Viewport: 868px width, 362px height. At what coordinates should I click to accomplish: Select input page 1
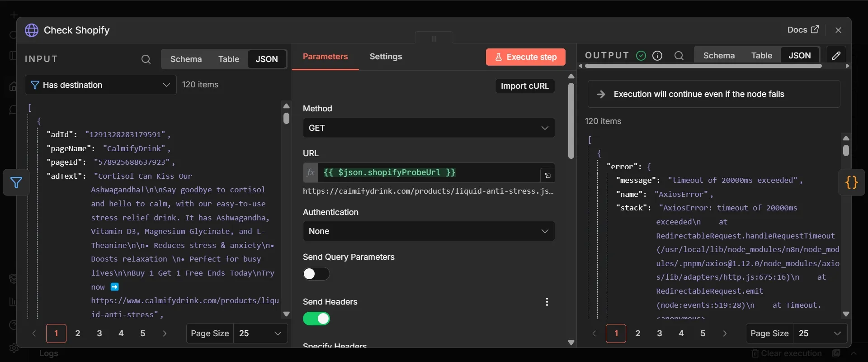coord(56,333)
